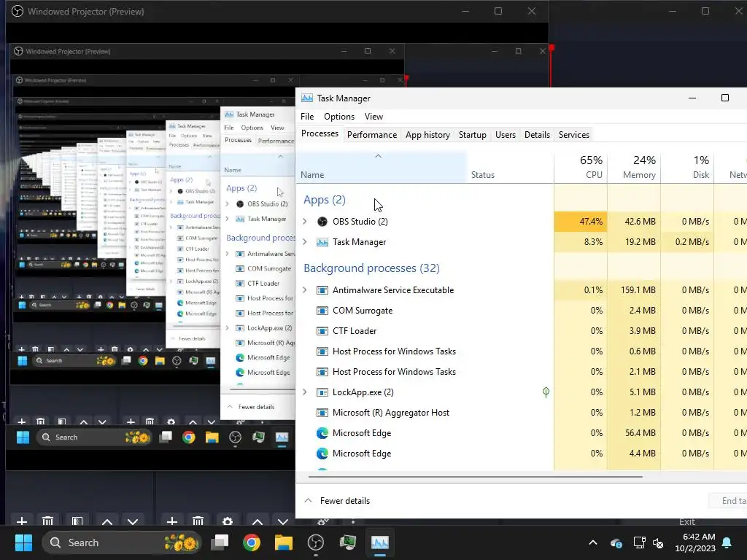Open the View menu in Task Manager
Viewport: 747px width, 560px height.
(373, 117)
